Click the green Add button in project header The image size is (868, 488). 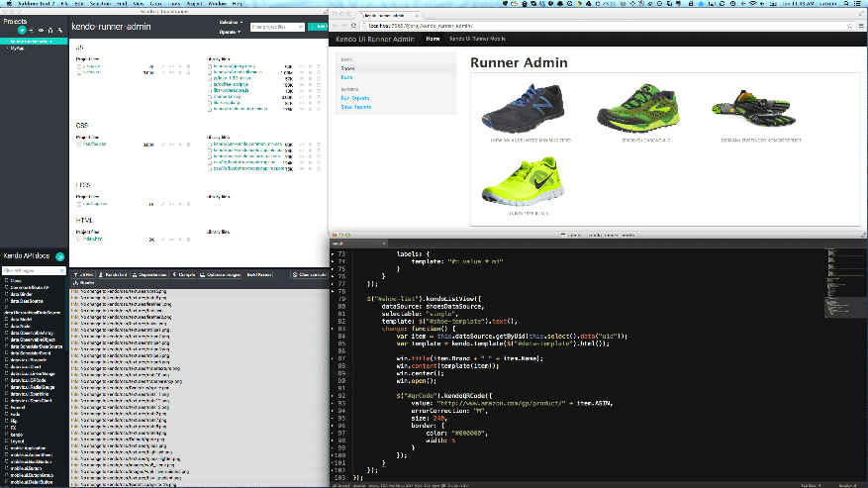click(319, 27)
